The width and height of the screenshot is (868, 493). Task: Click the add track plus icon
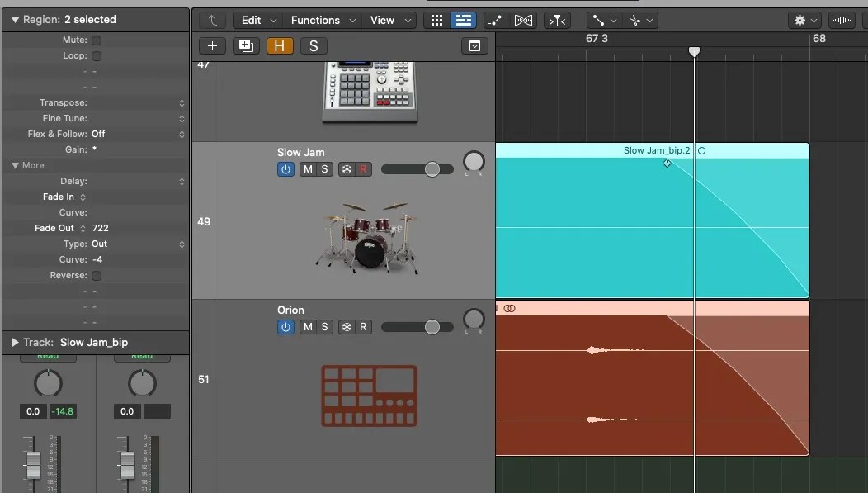coord(212,45)
